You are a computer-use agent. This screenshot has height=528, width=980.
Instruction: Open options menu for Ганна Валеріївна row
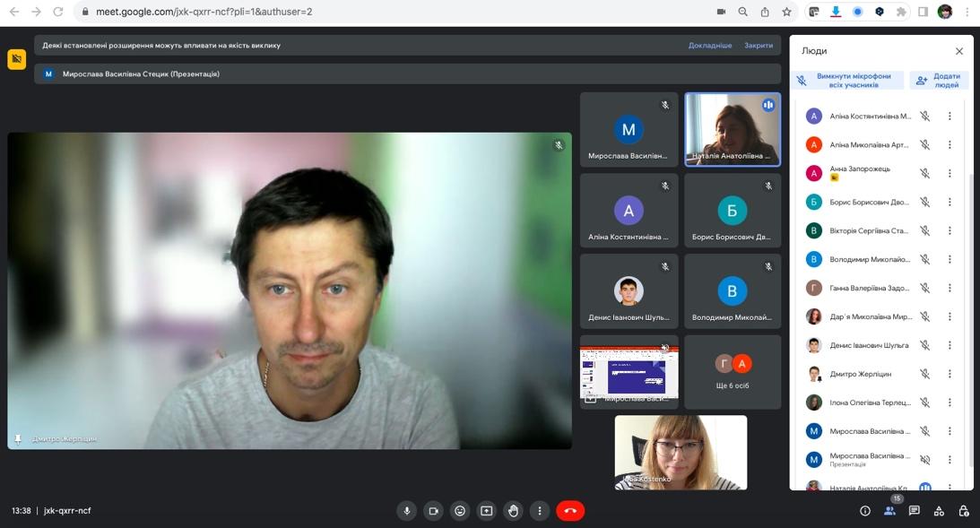pos(950,288)
